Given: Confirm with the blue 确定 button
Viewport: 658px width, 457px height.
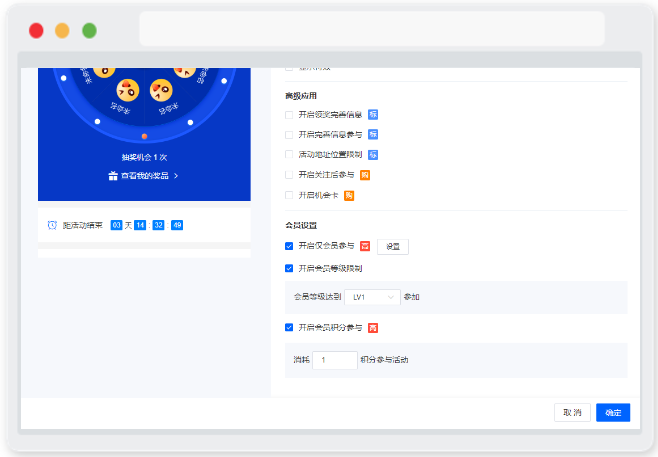Looking at the screenshot, I should coord(613,413).
